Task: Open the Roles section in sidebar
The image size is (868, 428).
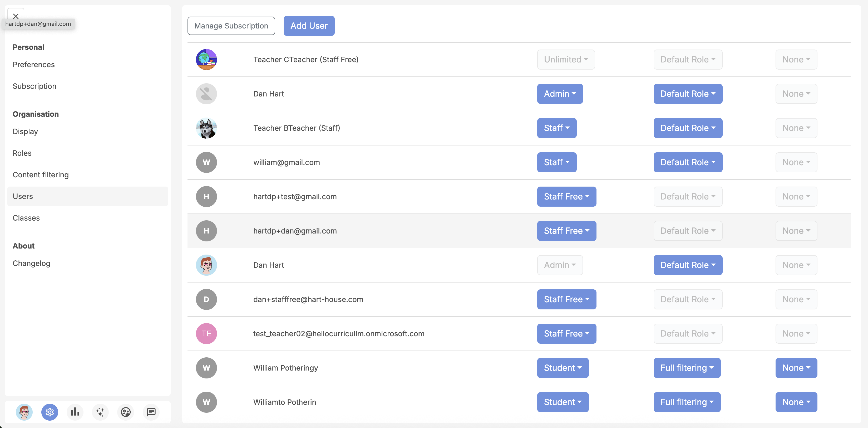Action: 22,153
